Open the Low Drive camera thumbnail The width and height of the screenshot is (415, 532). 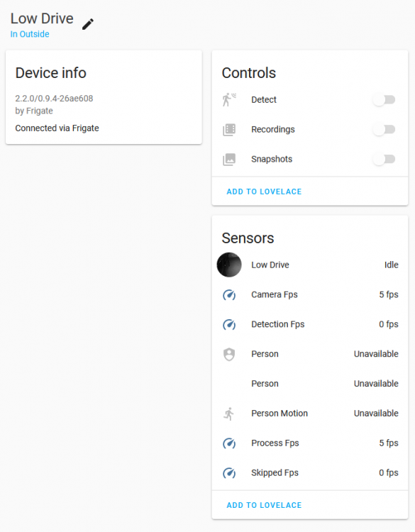coord(229,265)
